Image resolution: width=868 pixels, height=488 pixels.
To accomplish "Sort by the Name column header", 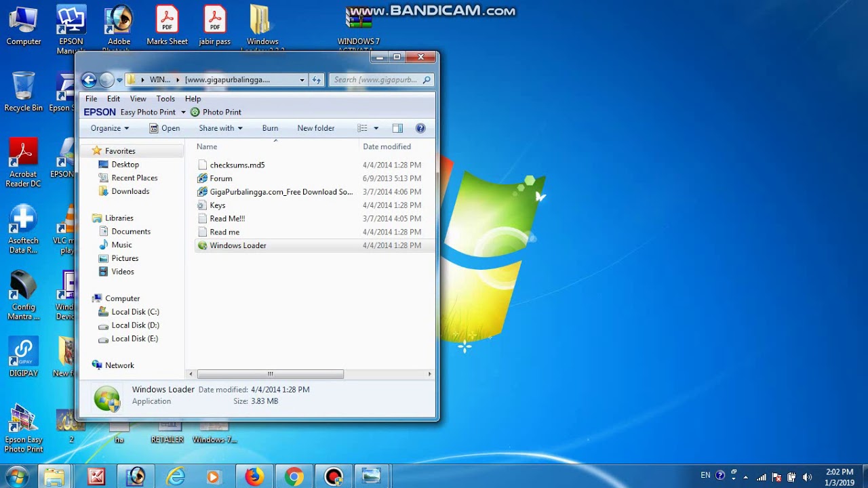I will [207, 146].
